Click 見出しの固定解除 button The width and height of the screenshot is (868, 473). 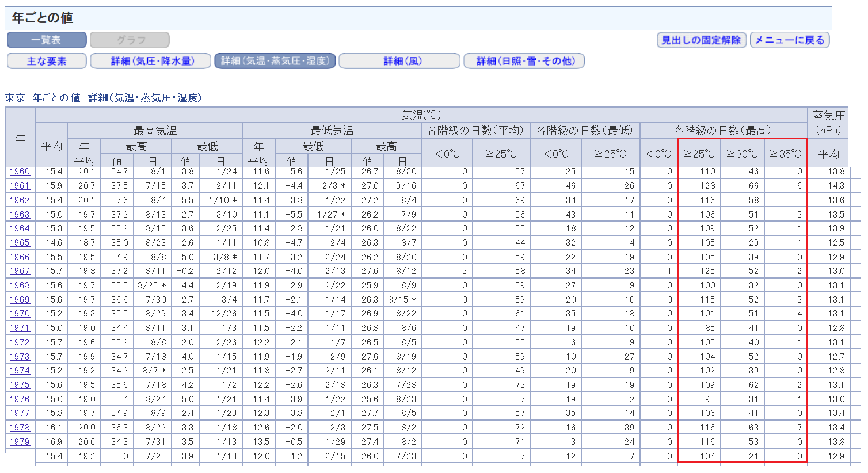[702, 40]
